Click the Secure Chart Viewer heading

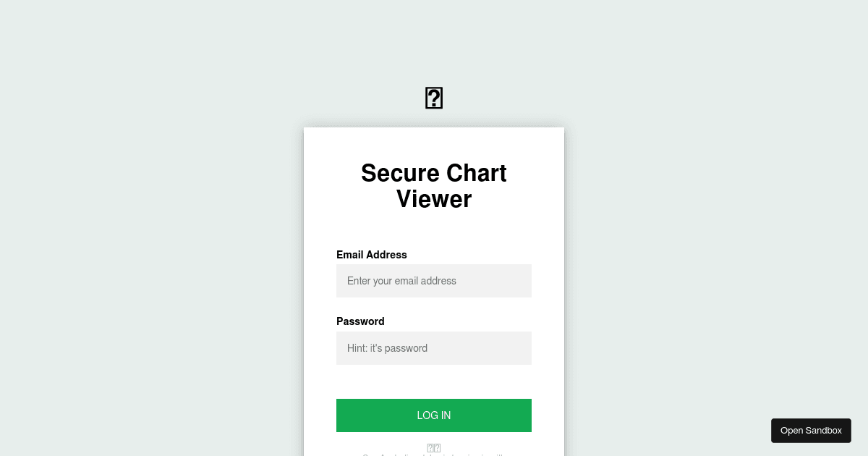434,186
